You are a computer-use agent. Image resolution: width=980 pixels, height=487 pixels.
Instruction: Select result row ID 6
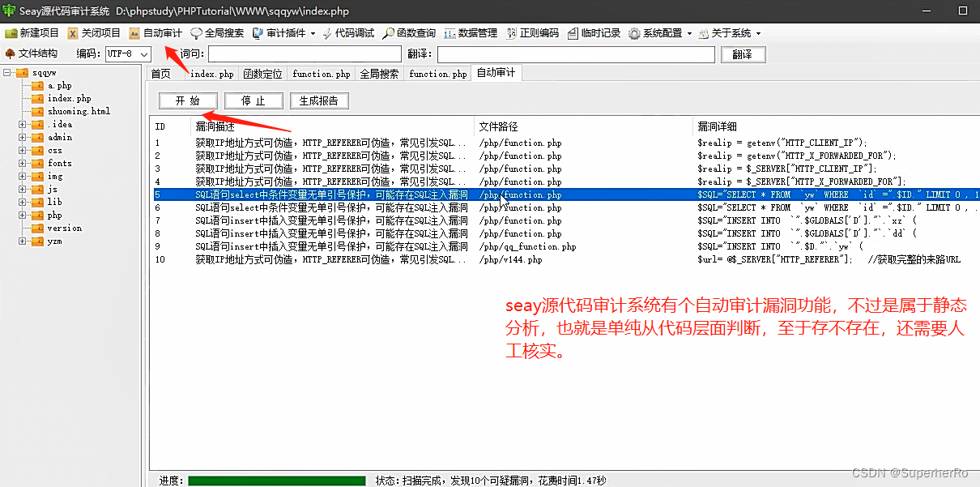tap(565, 207)
